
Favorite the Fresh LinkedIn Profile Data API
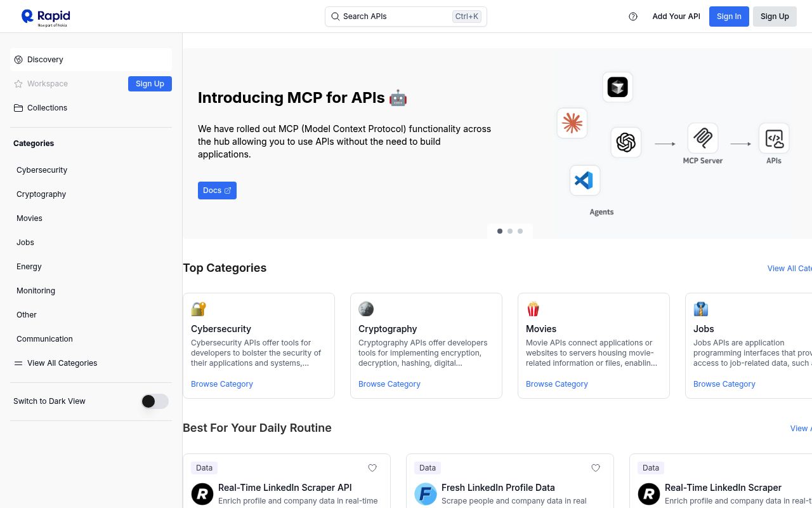click(596, 468)
